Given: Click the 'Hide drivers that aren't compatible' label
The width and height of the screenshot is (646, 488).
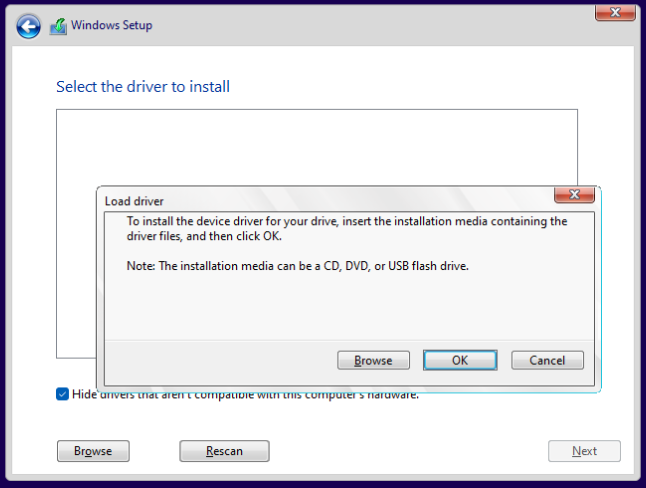Looking at the screenshot, I should pyautogui.click(x=245, y=394).
